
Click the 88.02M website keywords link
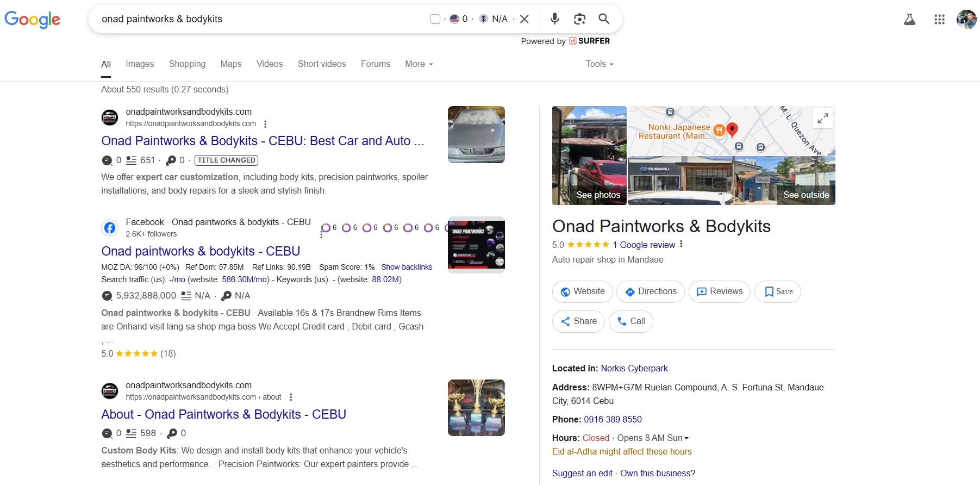pyautogui.click(x=385, y=279)
